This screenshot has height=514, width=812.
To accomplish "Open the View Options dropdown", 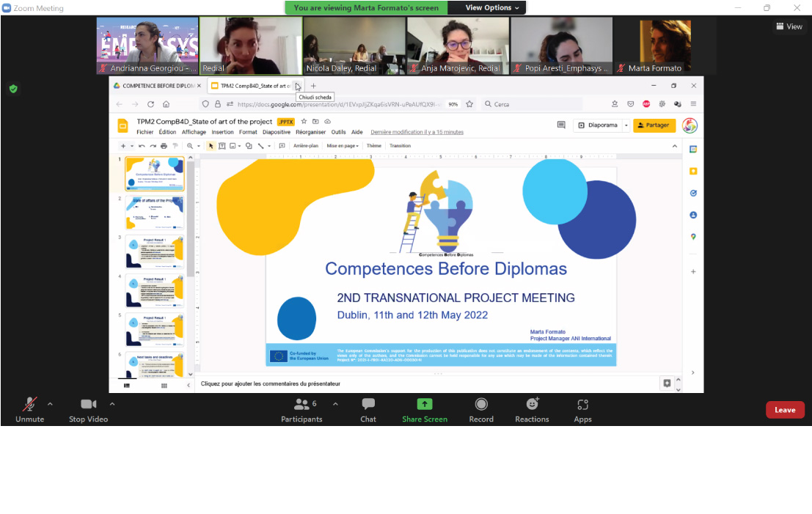I will click(x=491, y=7).
